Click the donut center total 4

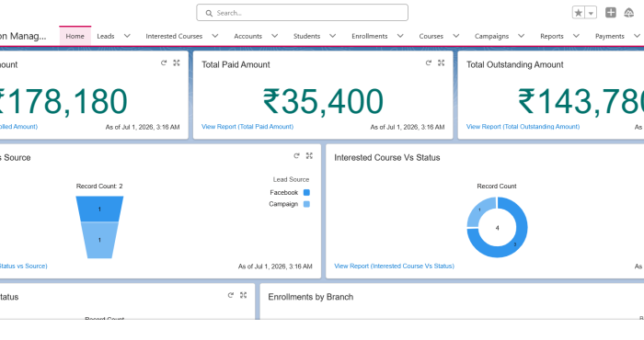click(498, 228)
